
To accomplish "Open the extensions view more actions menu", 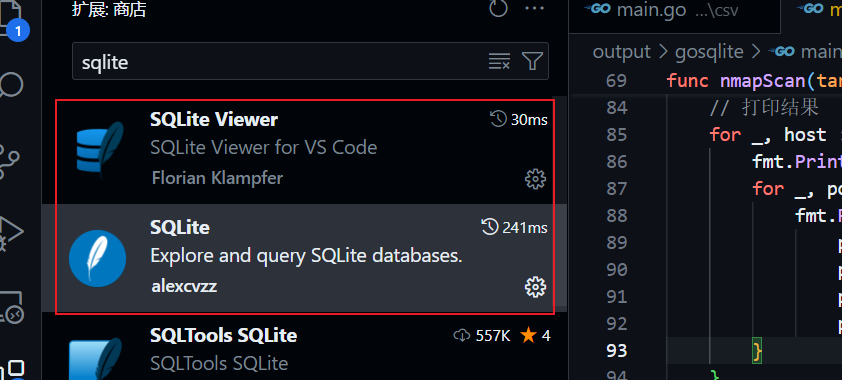I will click(x=534, y=9).
